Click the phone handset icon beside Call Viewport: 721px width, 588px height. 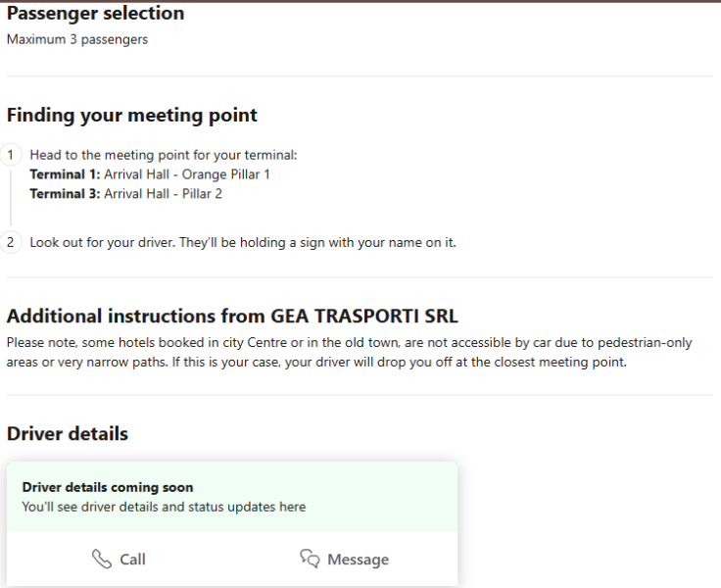pos(102,559)
